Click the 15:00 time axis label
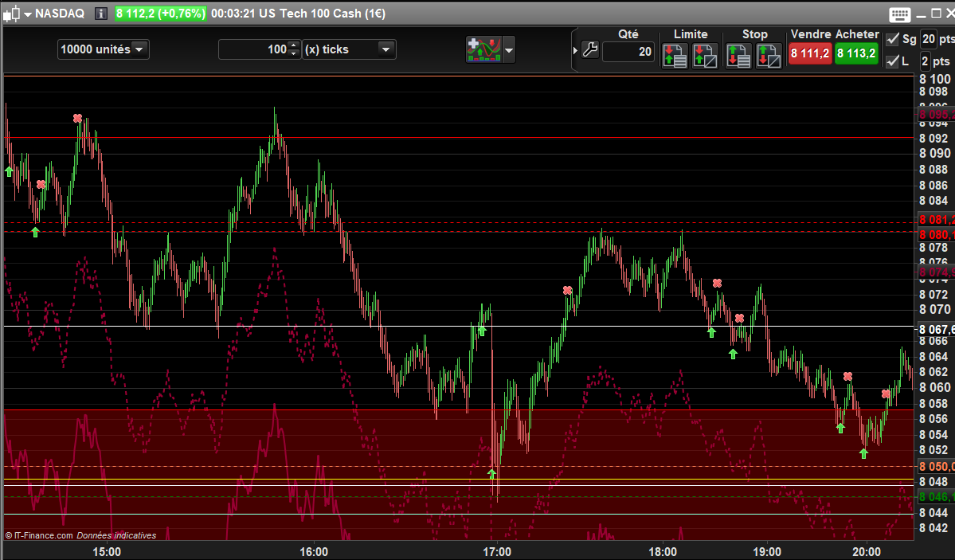 coord(107,551)
